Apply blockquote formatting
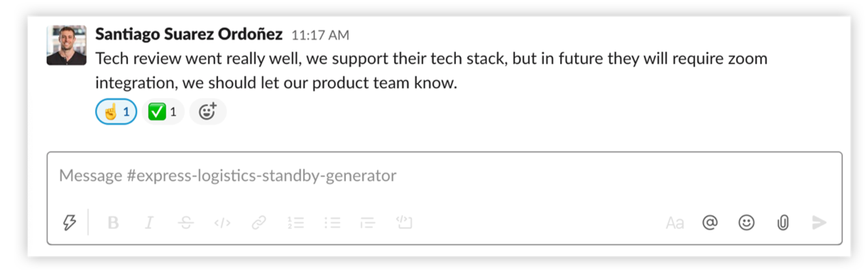Viewport: 868px width, 276px height. pyautogui.click(x=368, y=223)
